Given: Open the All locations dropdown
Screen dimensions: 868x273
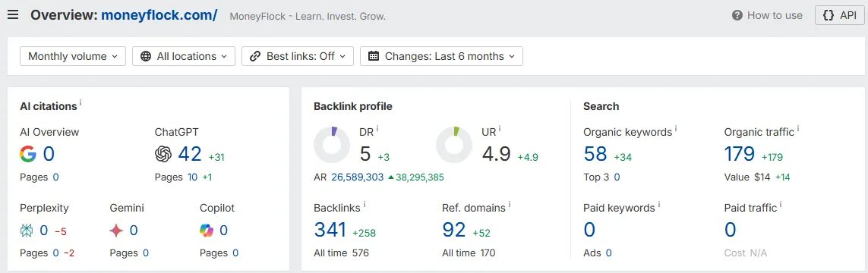Looking at the screenshot, I should (184, 56).
